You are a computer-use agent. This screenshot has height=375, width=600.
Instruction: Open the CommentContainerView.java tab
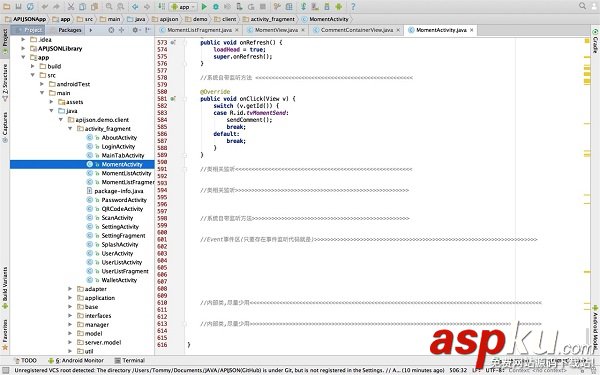point(357,30)
